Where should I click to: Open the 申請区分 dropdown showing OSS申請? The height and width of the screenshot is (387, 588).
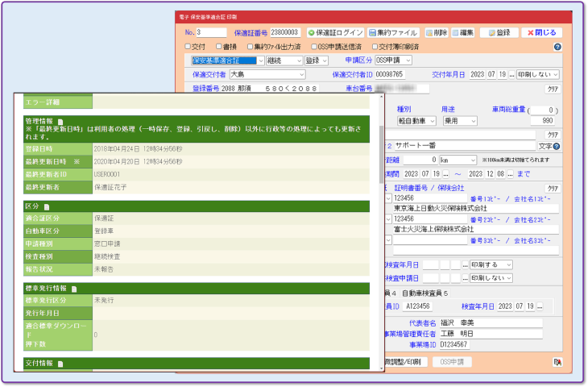point(393,60)
